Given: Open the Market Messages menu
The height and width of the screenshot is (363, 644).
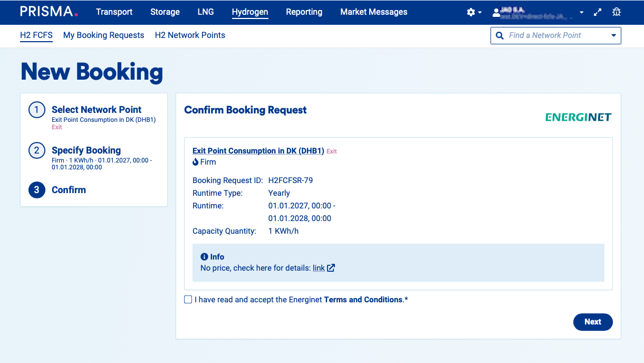Looking at the screenshot, I should pyautogui.click(x=373, y=12).
